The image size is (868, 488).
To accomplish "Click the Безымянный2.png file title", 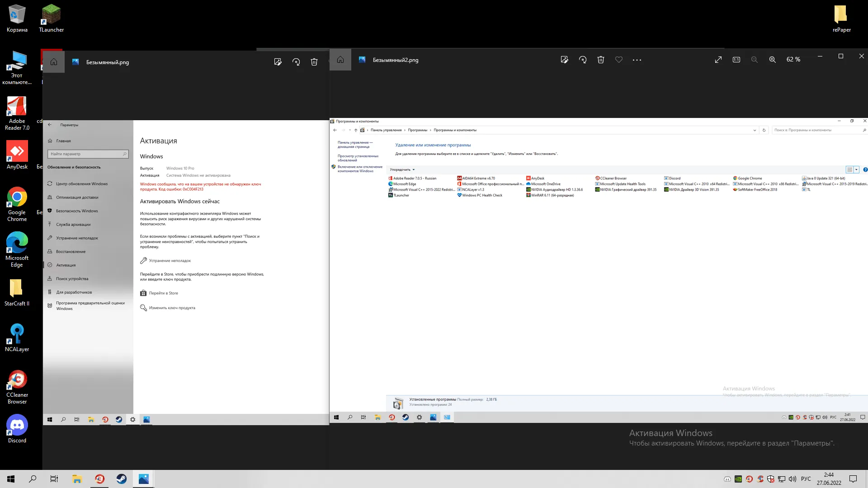I will point(396,60).
